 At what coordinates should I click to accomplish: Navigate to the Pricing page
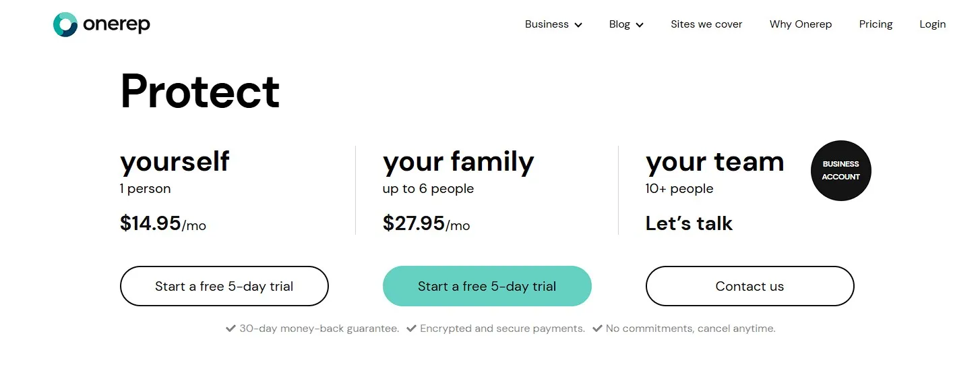click(x=876, y=24)
